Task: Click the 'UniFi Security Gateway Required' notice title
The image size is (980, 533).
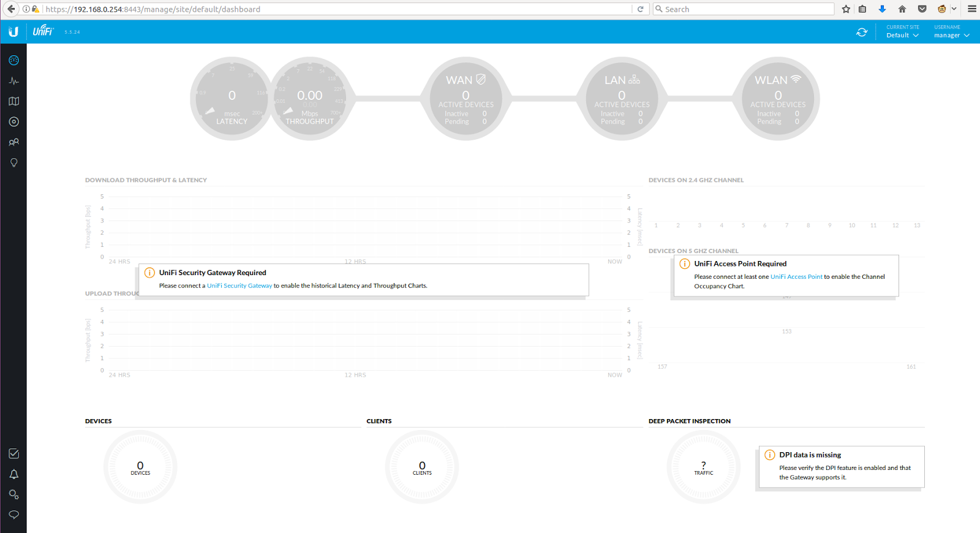Action: [x=213, y=273]
